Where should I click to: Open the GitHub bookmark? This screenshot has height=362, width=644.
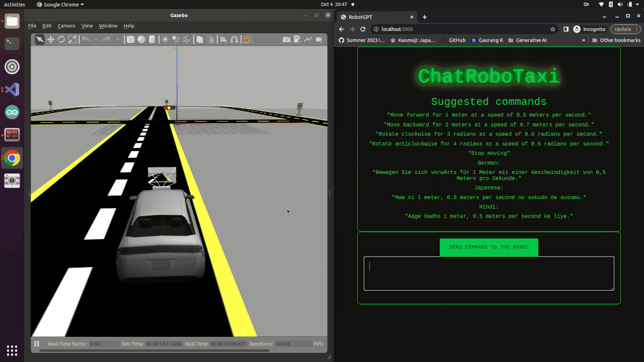pos(453,40)
